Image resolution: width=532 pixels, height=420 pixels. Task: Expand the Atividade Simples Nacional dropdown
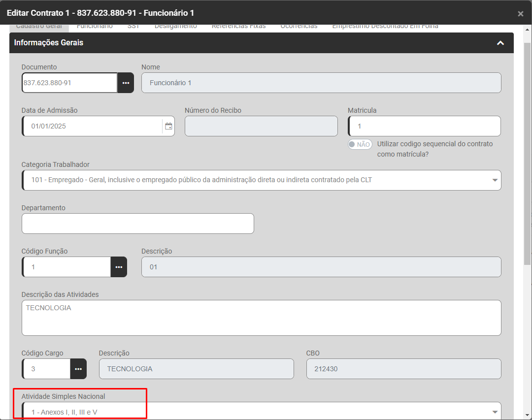[x=495, y=412]
